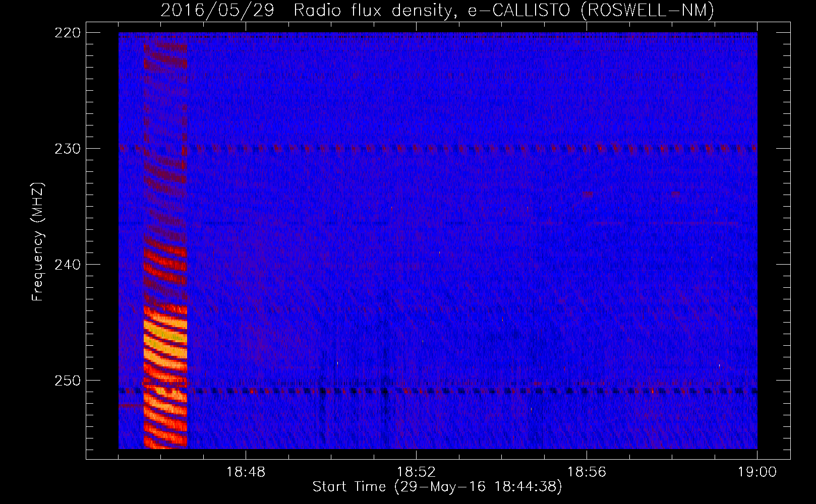Image resolution: width=816 pixels, height=504 pixels.
Task: Click the 18:52 time tick label
Action: [416, 472]
